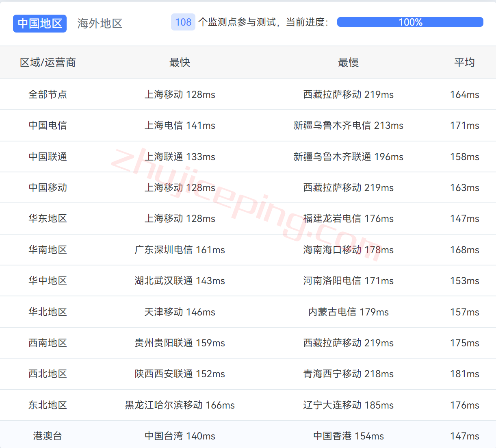
Task: Click the 贵州贵阳联通 159ms cell
Action: tap(180, 343)
